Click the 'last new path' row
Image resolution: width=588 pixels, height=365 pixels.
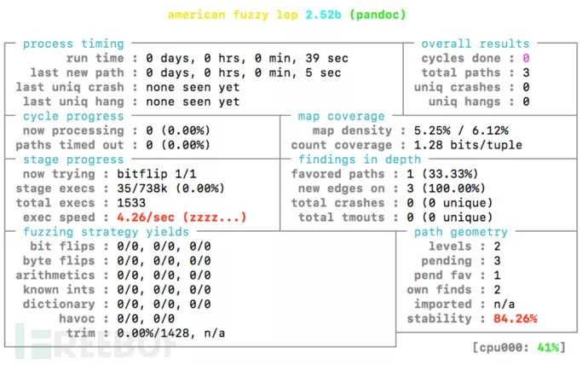pyautogui.click(x=186, y=72)
